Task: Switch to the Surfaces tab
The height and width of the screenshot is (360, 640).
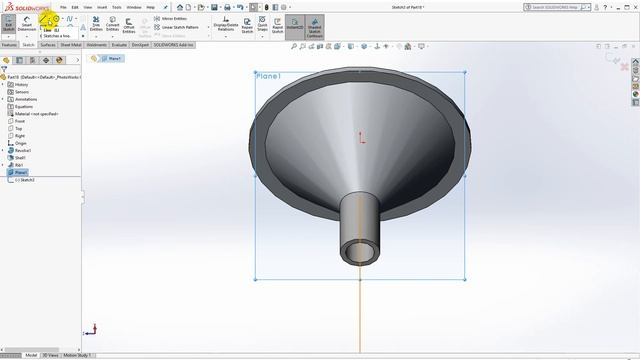Action: click(48, 45)
